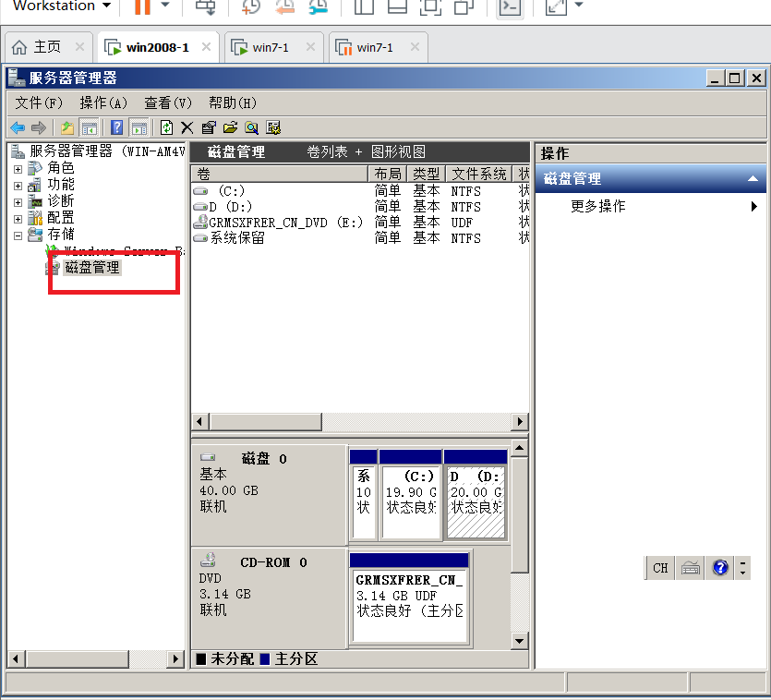771x700 pixels.
Task: Click the CH language button
Action: click(x=659, y=567)
